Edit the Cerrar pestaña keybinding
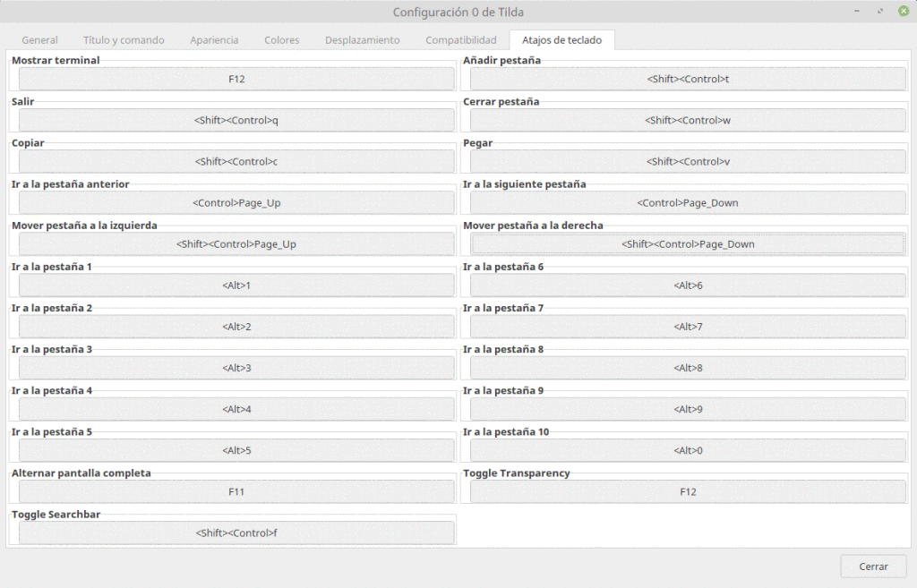Screen dimensions: 917x588 687,120
